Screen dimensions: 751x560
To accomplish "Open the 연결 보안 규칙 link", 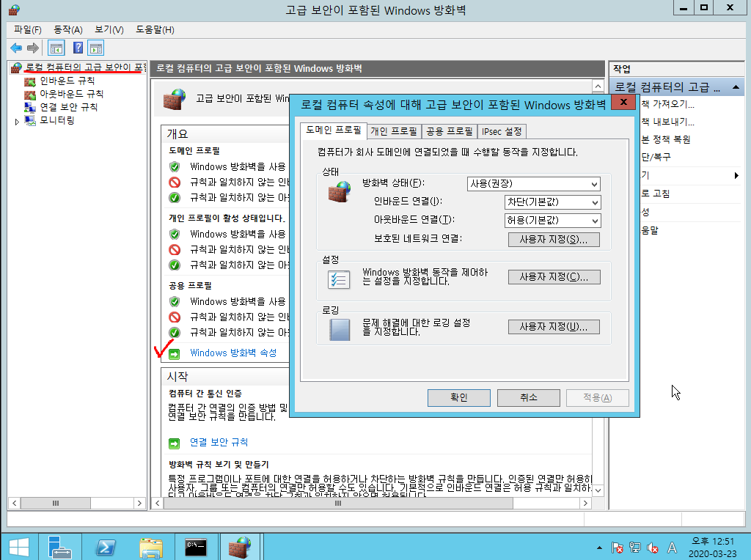I will click(x=219, y=443).
